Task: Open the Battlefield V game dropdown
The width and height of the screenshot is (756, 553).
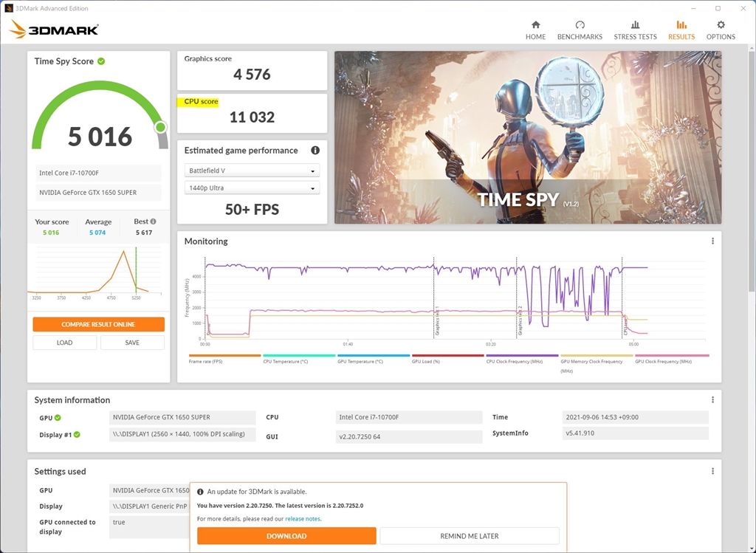Action: 252,171
